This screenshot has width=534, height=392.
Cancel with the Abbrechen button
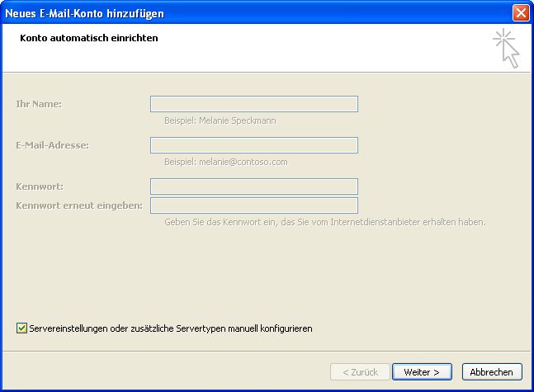(492, 372)
